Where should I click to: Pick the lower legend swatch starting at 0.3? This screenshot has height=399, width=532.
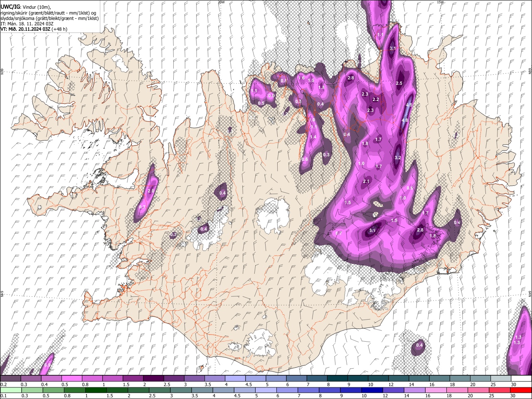[x=32, y=390]
